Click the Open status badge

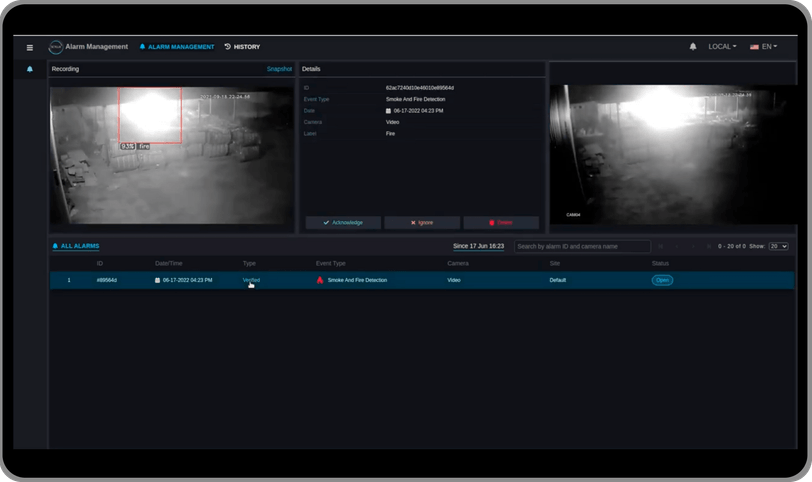(662, 280)
